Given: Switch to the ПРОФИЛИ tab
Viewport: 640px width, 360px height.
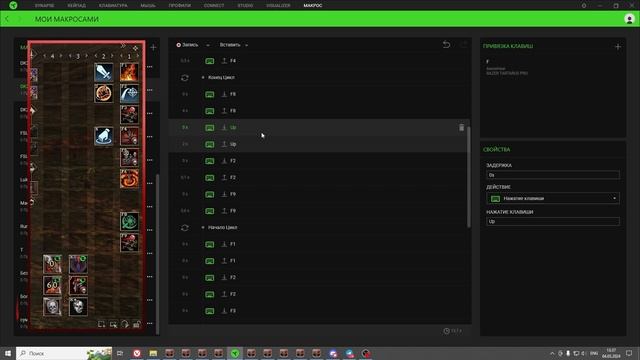Looking at the screenshot, I should pos(180,6).
